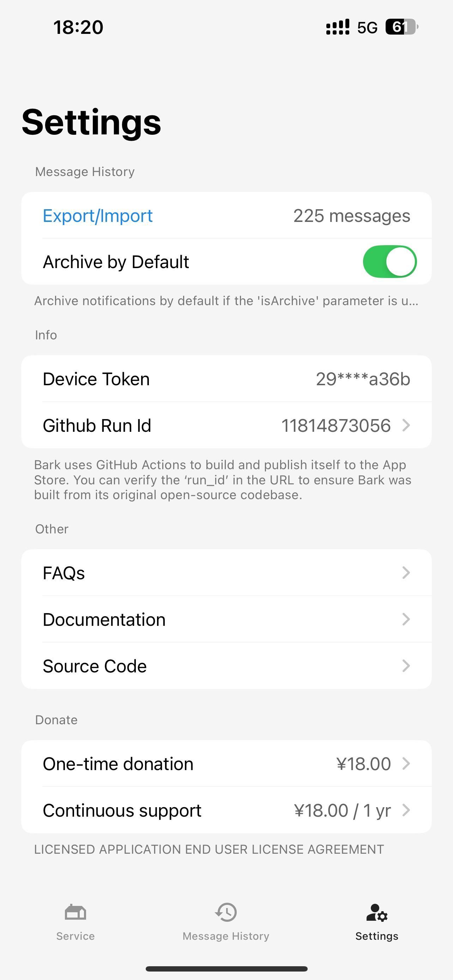453x980 pixels.
Task: Toggle Archive by Default switch
Action: point(390,262)
